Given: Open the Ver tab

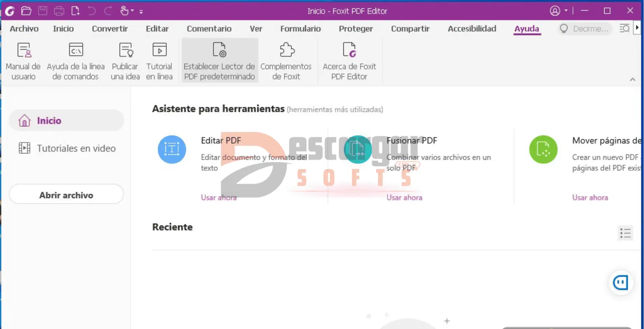Looking at the screenshot, I should [256, 29].
